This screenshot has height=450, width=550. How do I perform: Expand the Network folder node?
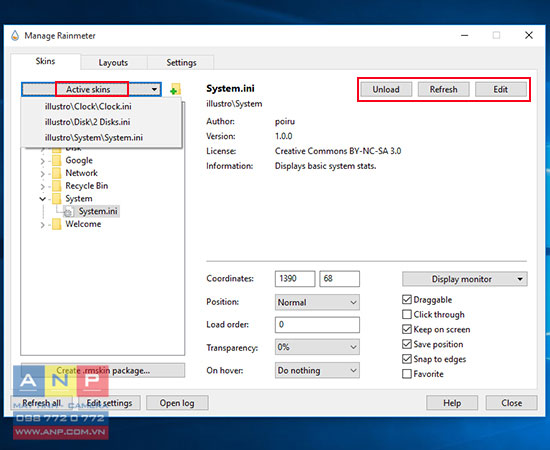[42, 174]
